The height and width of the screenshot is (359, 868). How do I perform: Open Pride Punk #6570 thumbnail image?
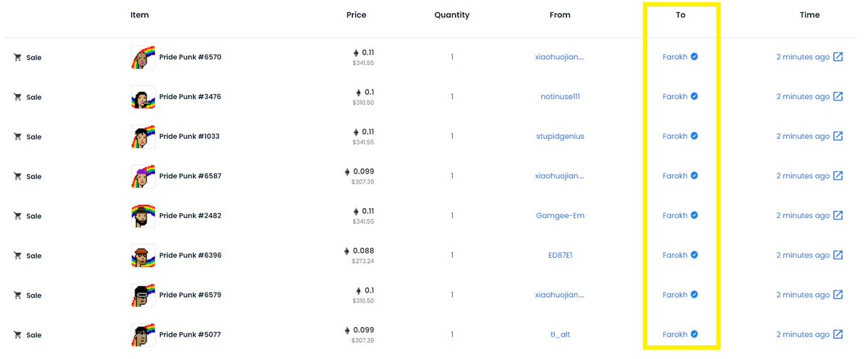tap(143, 58)
